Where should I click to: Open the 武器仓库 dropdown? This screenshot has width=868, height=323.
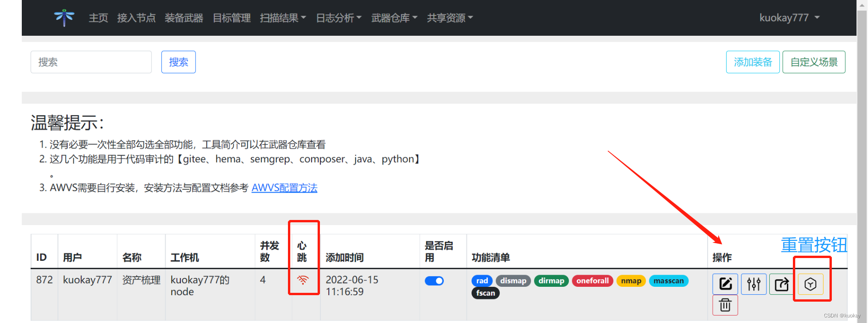click(x=394, y=18)
